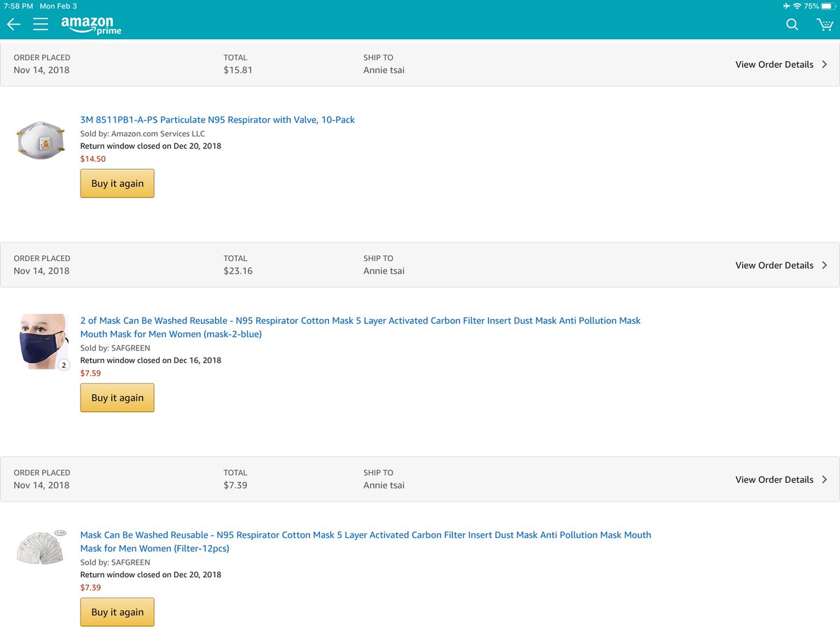Open the hamburger menu

(x=41, y=24)
